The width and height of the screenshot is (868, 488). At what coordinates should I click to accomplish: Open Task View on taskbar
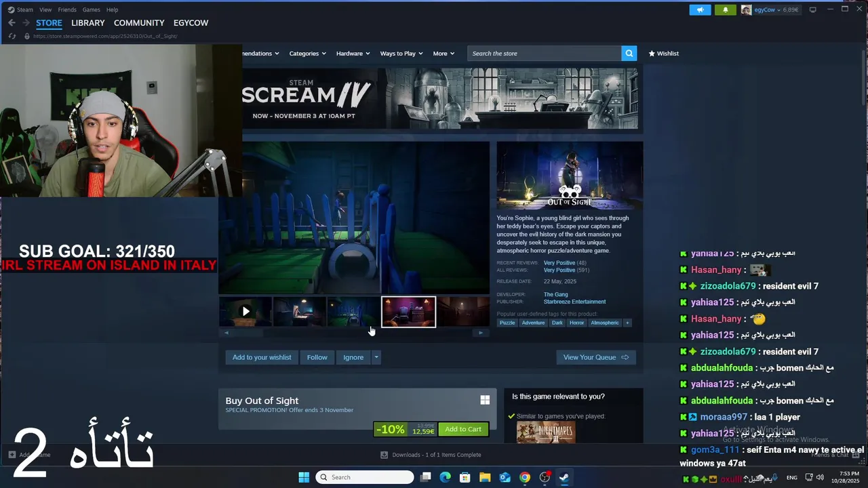[425, 477]
